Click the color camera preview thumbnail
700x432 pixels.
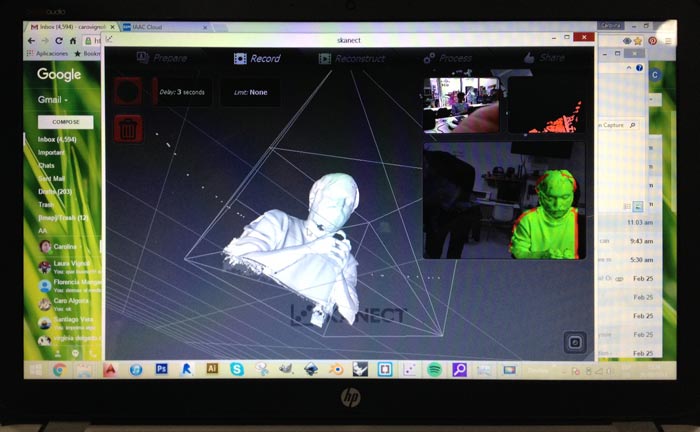coord(461,105)
